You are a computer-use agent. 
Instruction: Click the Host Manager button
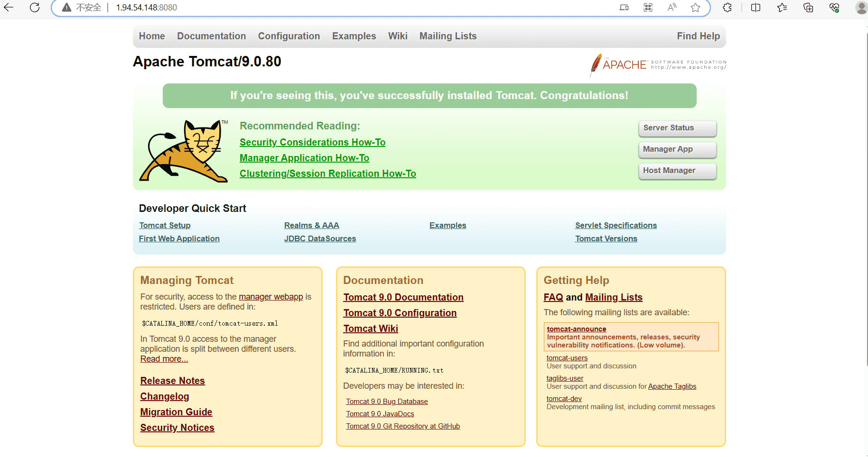coord(677,171)
